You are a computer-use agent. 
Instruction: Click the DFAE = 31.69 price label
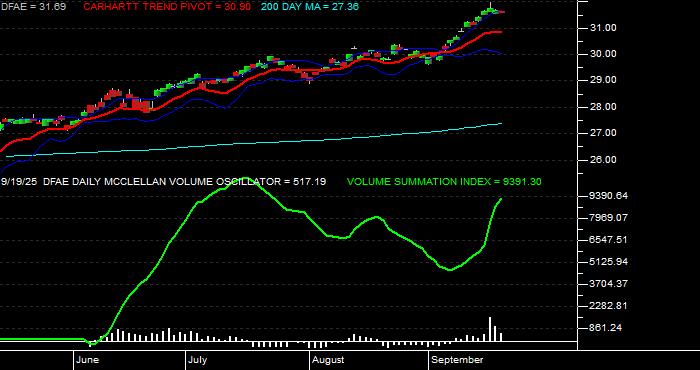pyautogui.click(x=33, y=7)
